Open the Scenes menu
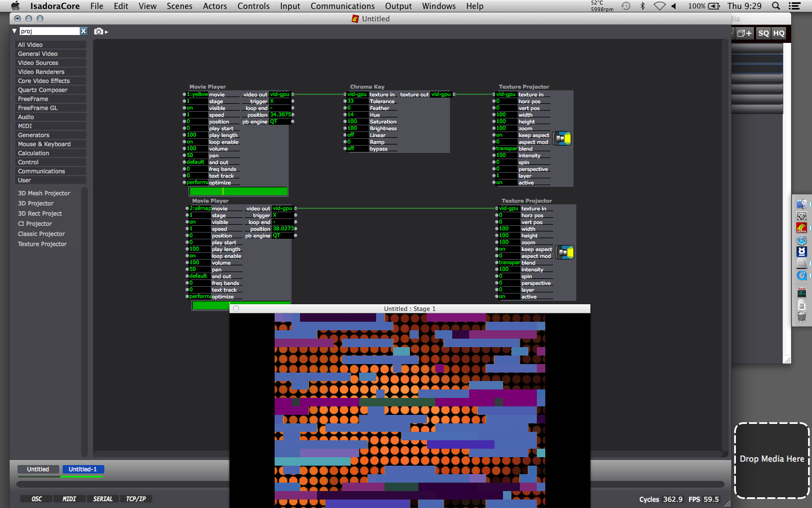The width and height of the screenshot is (812, 508). [x=179, y=6]
